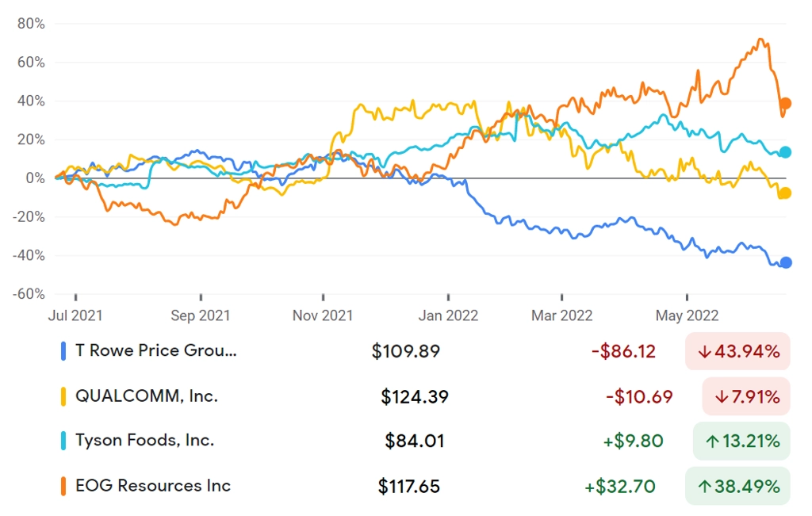Click the +$32.70 EOG price change
The width and height of the screenshot is (812, 516).
click(x=620, y=487)
